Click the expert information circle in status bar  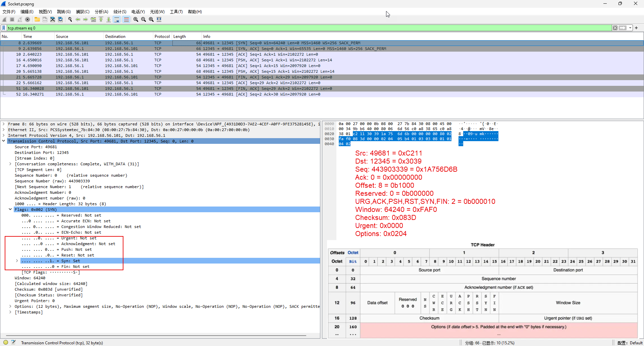click(x=6, y=342)
